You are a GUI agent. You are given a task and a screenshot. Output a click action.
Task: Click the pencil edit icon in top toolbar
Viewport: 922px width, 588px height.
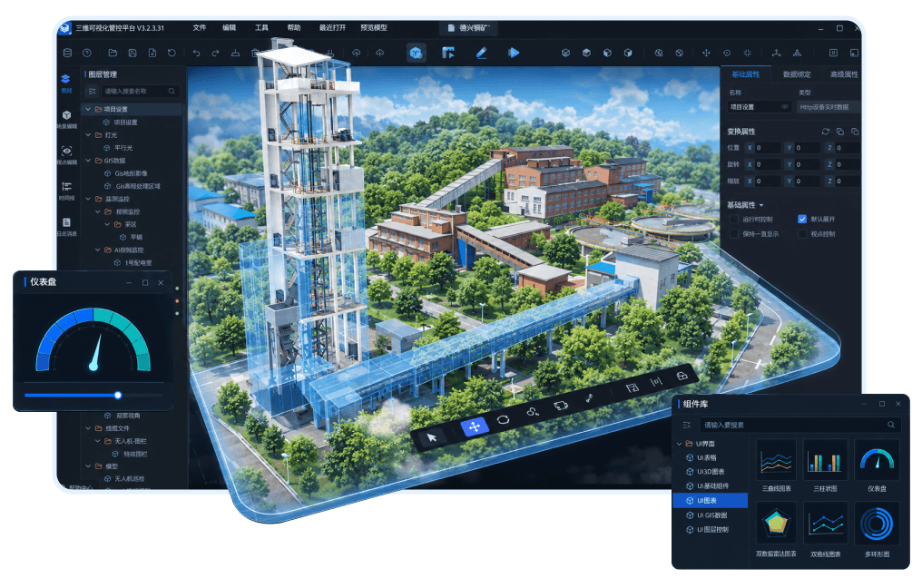[x=481, y=53]
